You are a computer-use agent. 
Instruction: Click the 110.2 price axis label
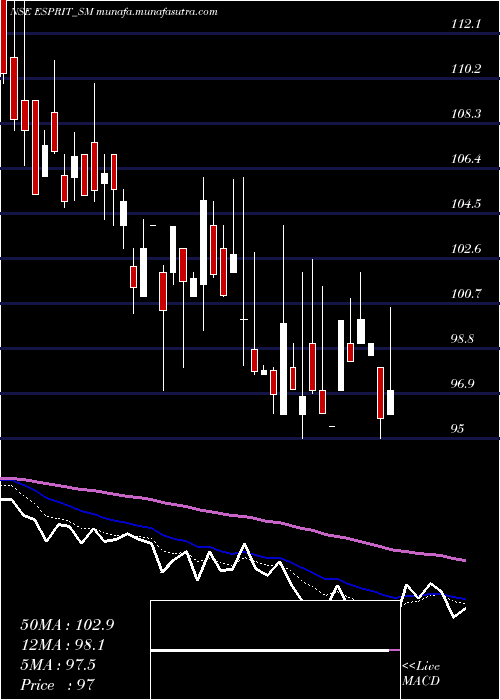(x=466, y=69)
